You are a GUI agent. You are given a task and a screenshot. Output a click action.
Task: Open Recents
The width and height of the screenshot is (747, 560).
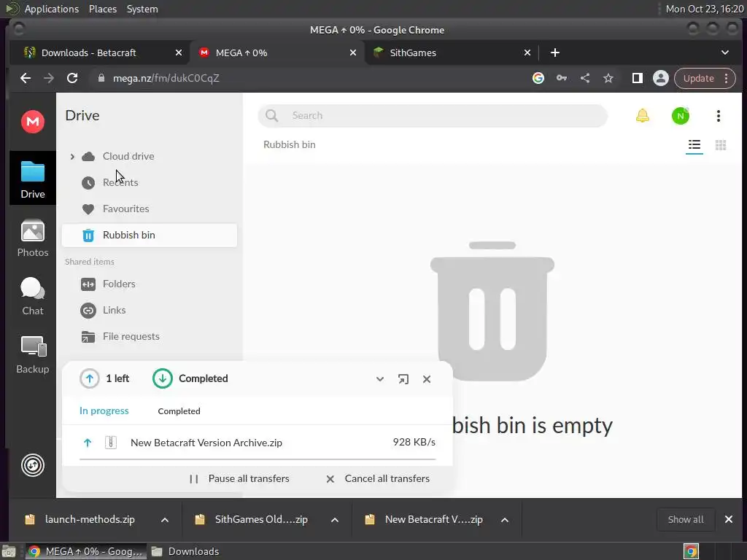(x=120, y=182)
